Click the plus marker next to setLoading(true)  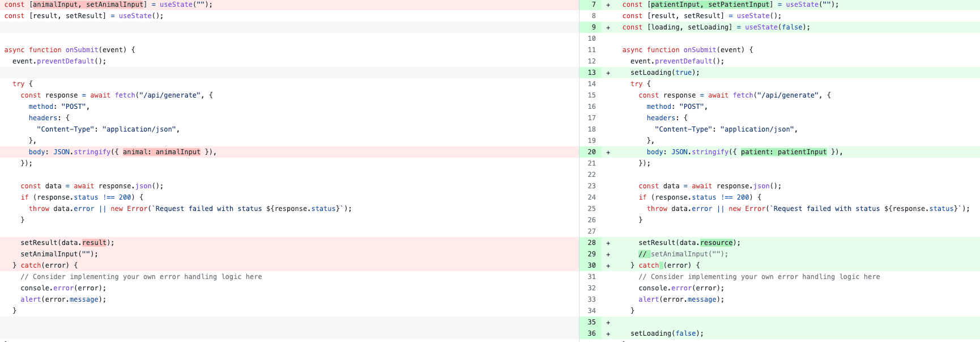[608, 73]
